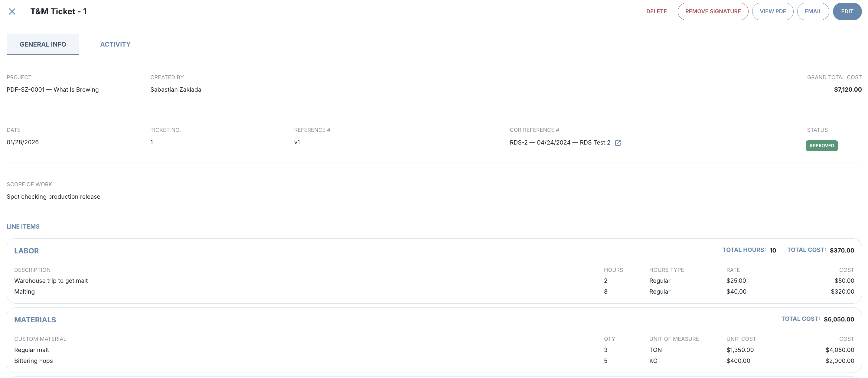Click the KG unit of measure
Image resolution: width=868 pixels, height=378 pixels.
pos(653,361)
